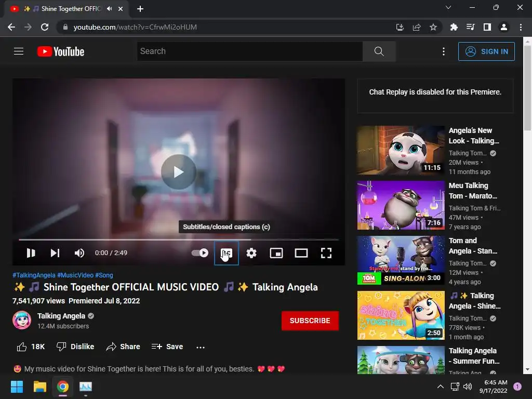Share the video
Viewport: 532px width, 399px height.
tap(123, 347)
